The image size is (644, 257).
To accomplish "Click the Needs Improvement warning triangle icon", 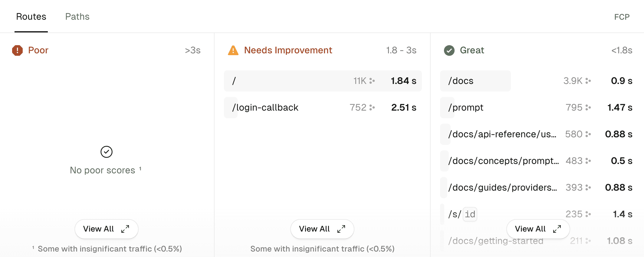I will [233, 50].
